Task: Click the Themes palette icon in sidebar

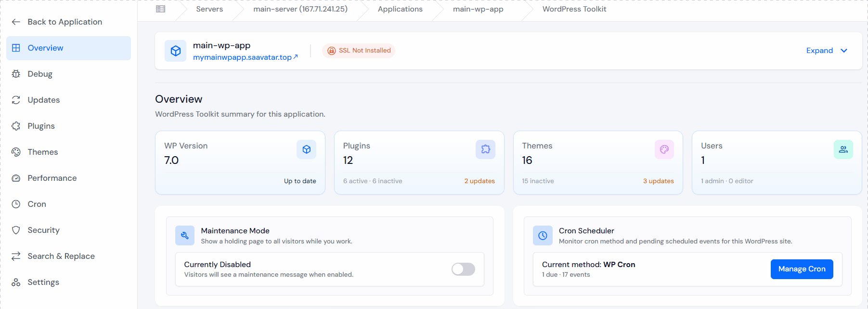Action: coord(16,152)
